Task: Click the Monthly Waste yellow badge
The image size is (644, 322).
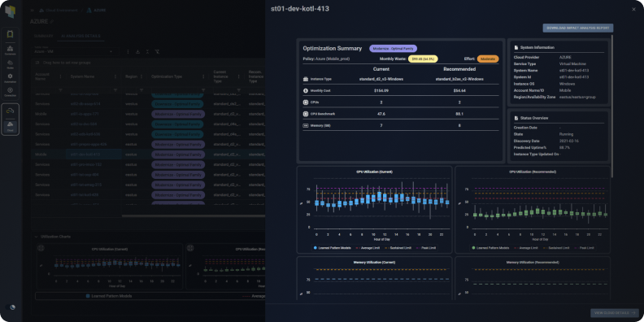Action: point(423,59)
